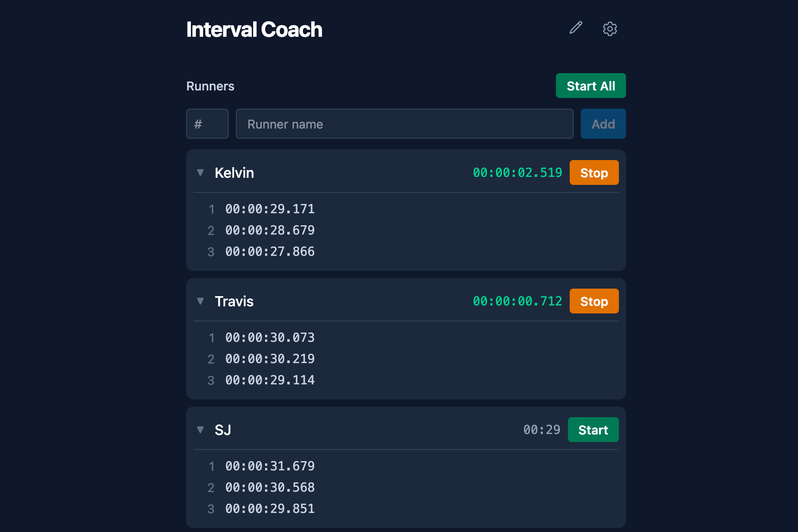Select SJ's lap 00:00:29.851
The height and width of the screenshot is (532, 798).
[270, 509]
